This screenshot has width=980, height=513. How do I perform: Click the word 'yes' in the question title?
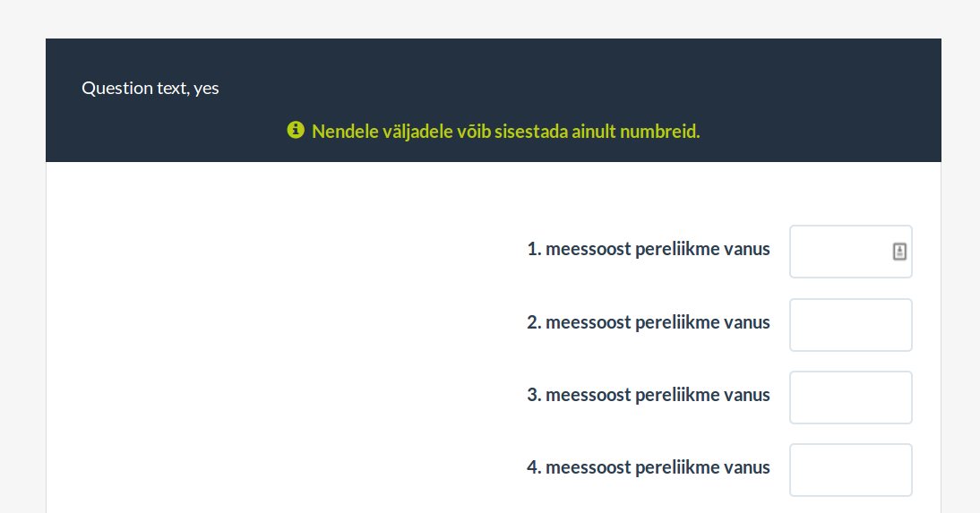click(207, 89)
